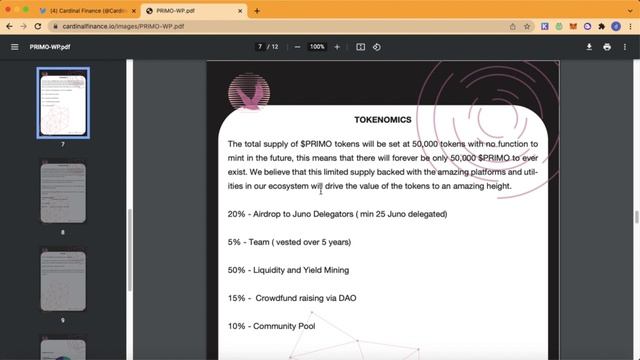Share this page from address bar
640x360 pixels.
tap(513, 27)
